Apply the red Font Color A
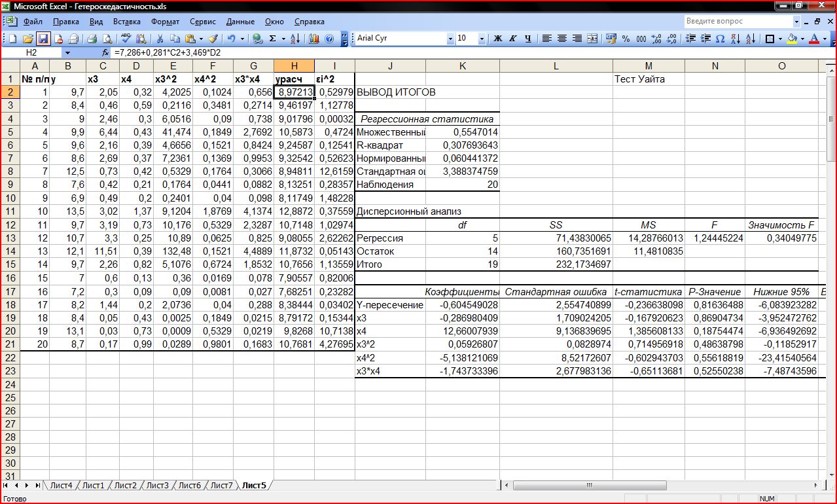 coord(814,39)
